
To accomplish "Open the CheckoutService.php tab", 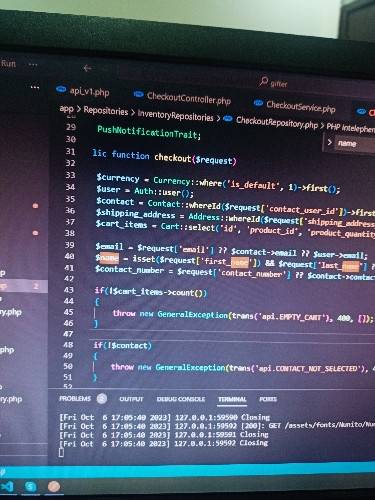I will click(294, 106).
